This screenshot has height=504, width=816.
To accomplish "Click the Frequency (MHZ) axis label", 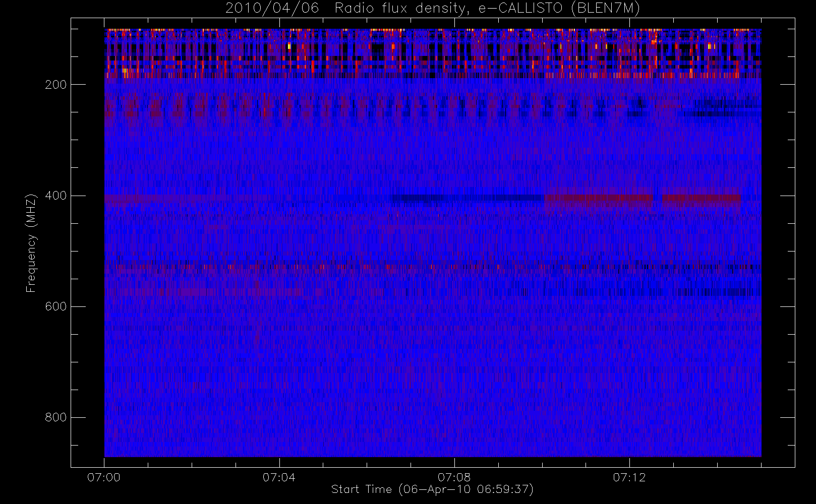I will click(x=31, y=243).
